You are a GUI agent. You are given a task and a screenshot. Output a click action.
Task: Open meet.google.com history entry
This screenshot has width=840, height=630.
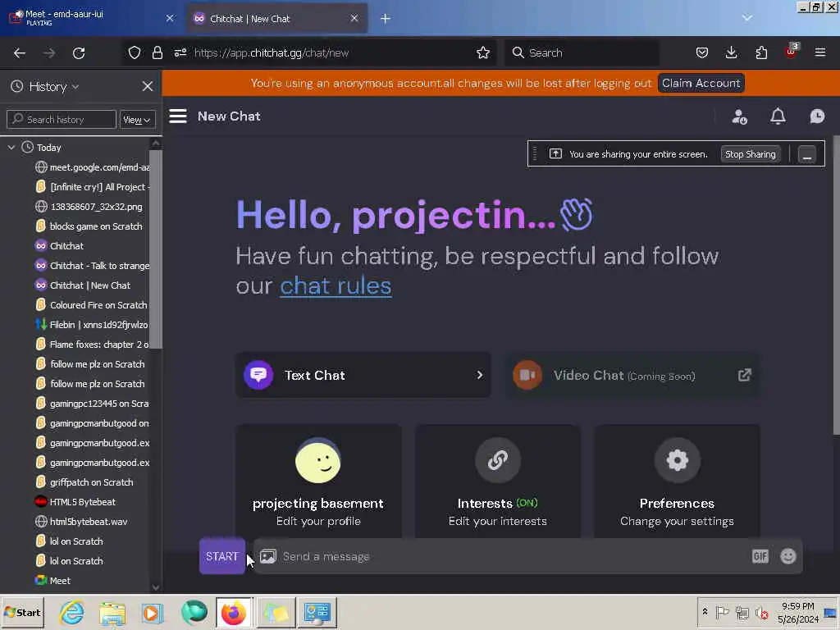coord(92,167)
